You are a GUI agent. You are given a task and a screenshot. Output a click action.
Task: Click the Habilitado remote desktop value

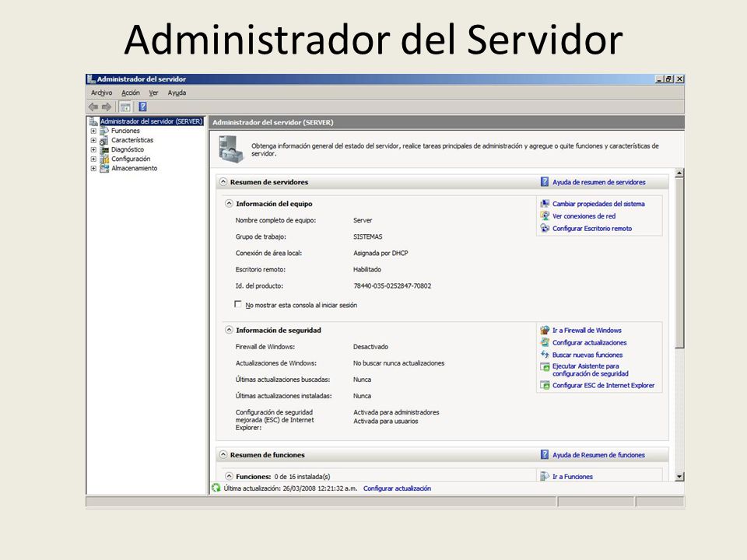click(x=366, y=270)
